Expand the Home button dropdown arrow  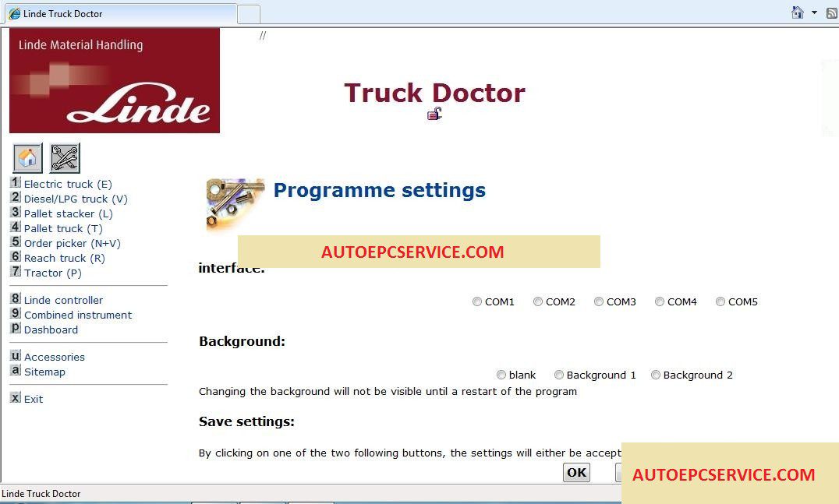814,12
